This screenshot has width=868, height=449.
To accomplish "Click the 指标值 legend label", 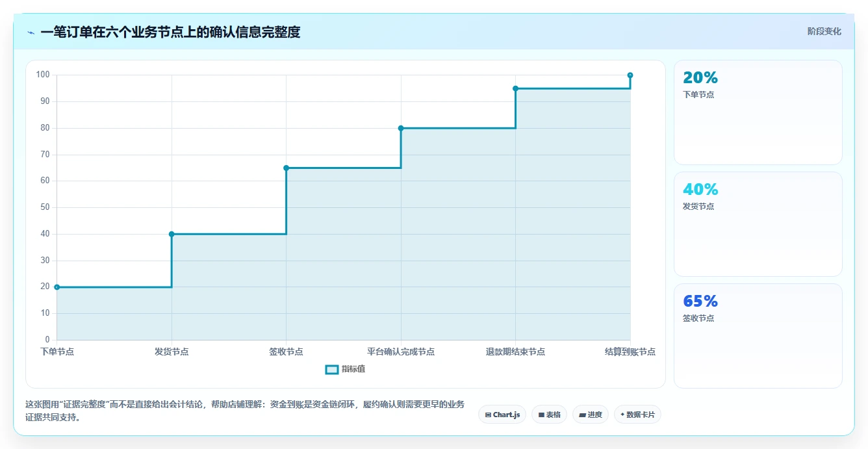I will pyautogui.click(x=353, y=369).
